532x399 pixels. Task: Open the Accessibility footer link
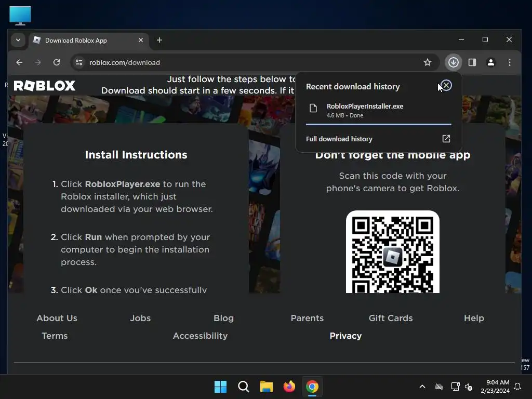pos(200,336)
